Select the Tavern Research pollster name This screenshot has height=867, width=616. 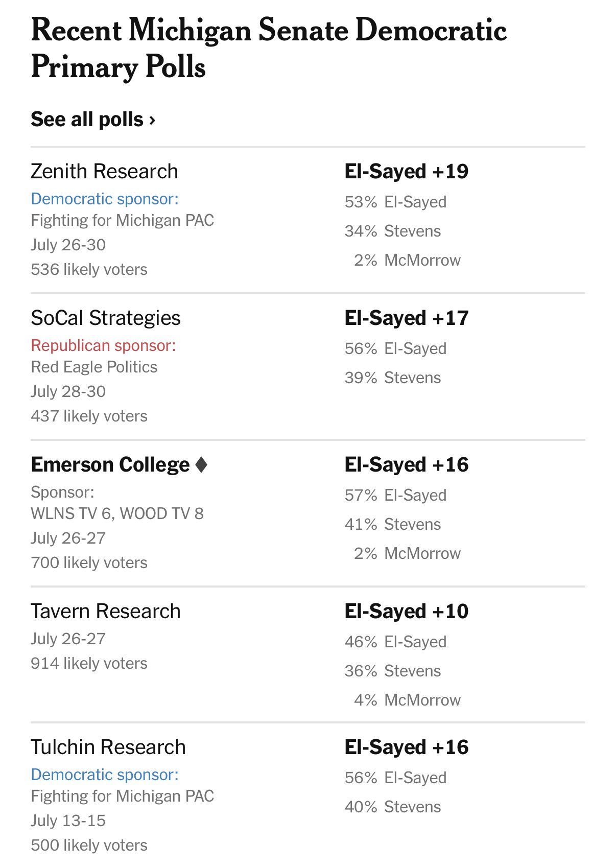(x=106, y=611)
